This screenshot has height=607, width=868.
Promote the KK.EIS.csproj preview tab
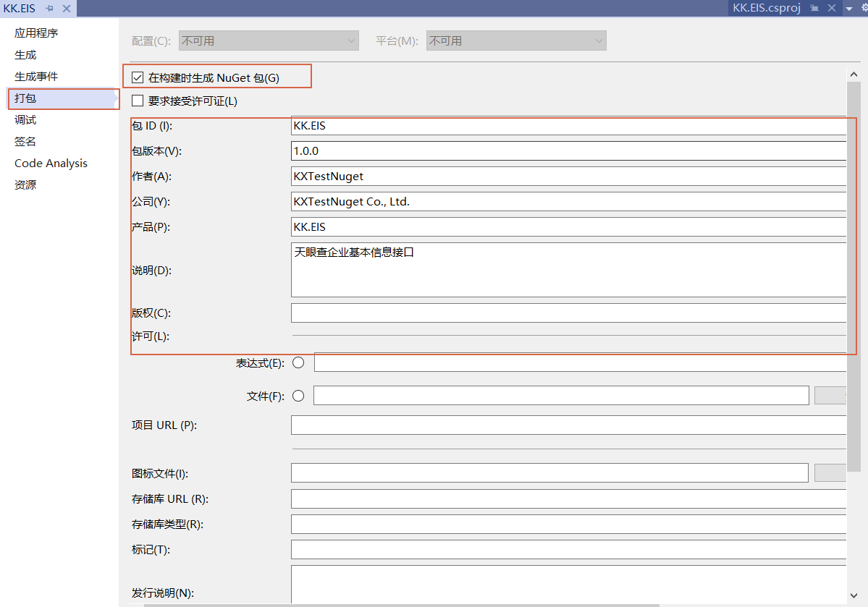814,8
